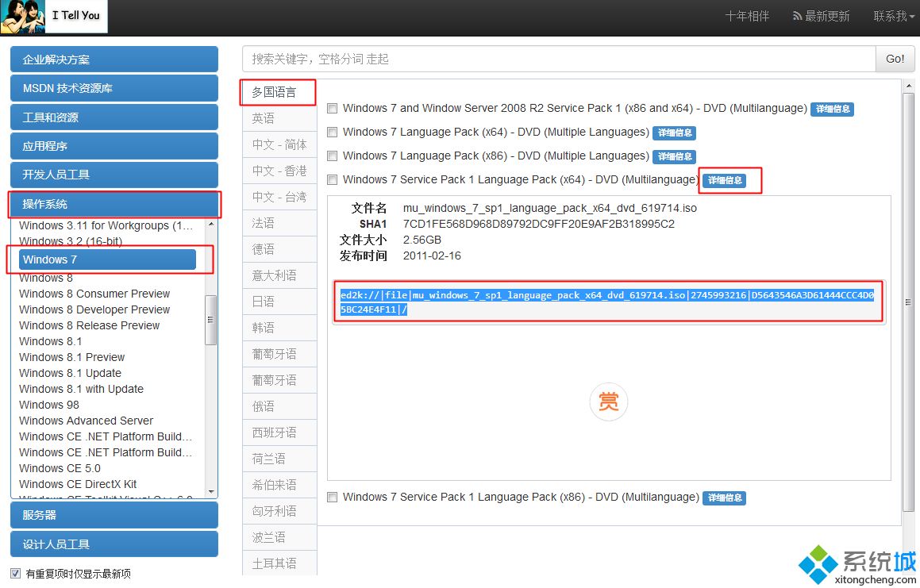Select the 英语 language tab
920x588 pixels.
(x=279, y=118)
